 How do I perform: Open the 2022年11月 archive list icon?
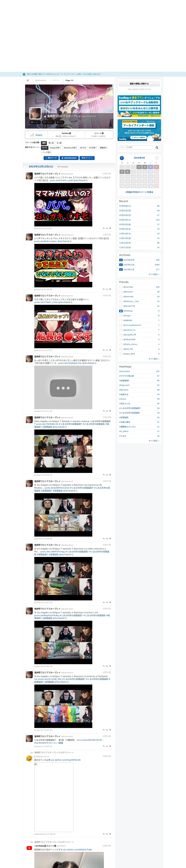tap(121, 270)
